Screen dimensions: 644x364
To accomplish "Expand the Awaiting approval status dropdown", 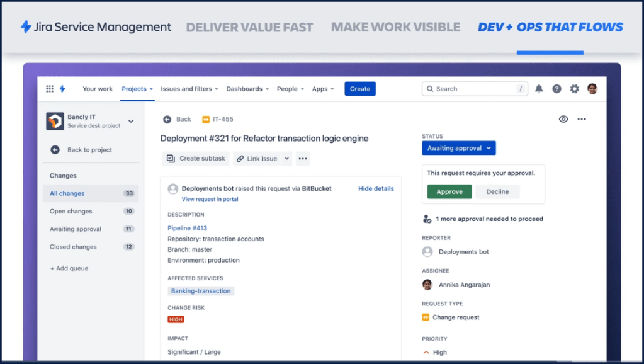I will (x=458, y=148).
